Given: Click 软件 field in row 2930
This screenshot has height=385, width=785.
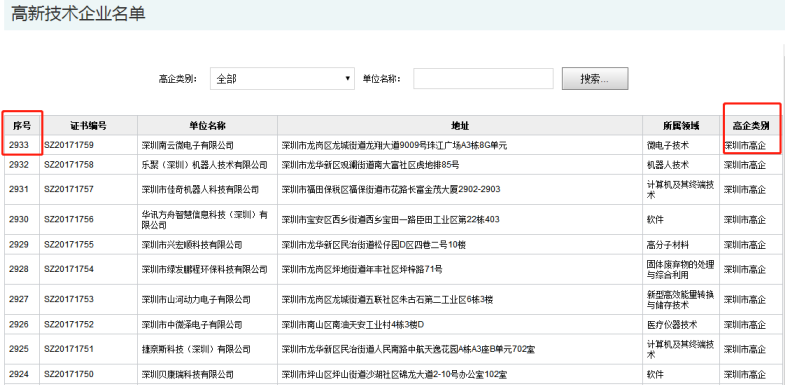Looking at the screenshot, I should point(655,219).
